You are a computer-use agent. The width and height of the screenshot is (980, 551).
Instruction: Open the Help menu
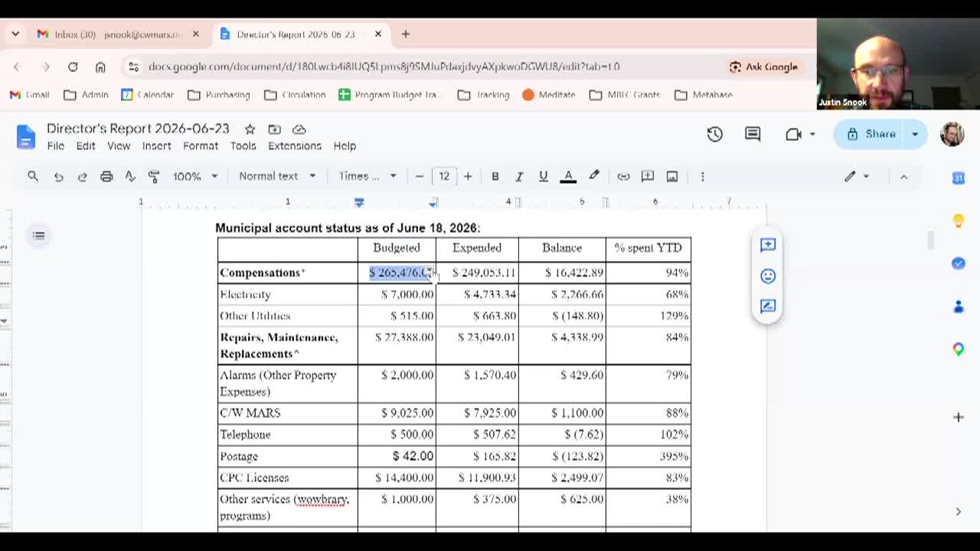[x=345, y=145]
